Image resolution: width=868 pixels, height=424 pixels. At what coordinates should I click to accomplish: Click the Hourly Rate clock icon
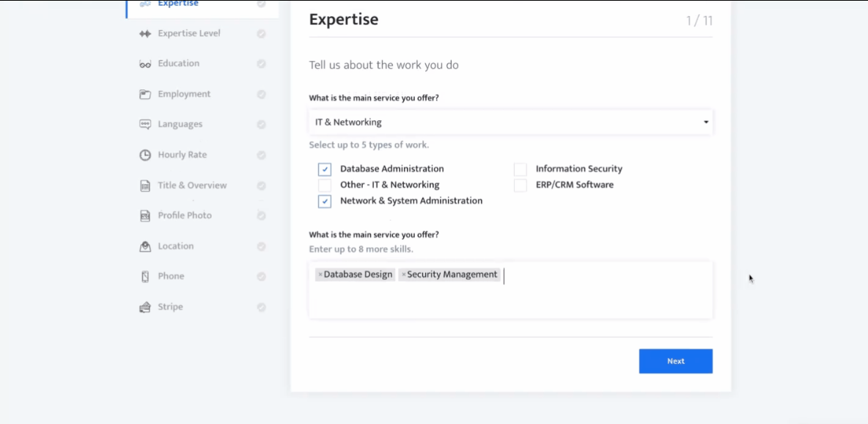click(145, 156)
